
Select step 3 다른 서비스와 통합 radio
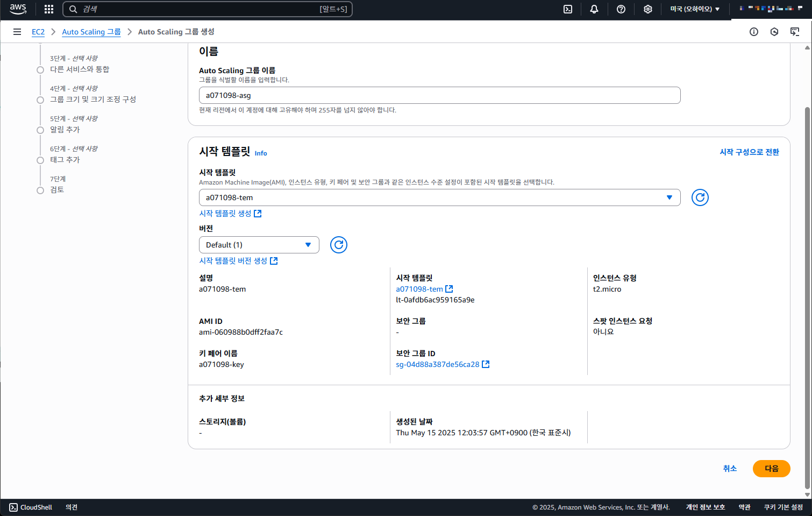point(40,69)
